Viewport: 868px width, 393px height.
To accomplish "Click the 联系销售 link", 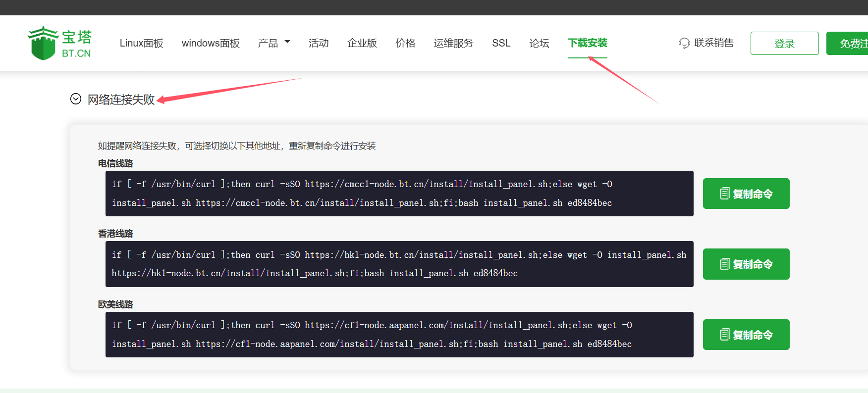I will (x=714, y=43).
